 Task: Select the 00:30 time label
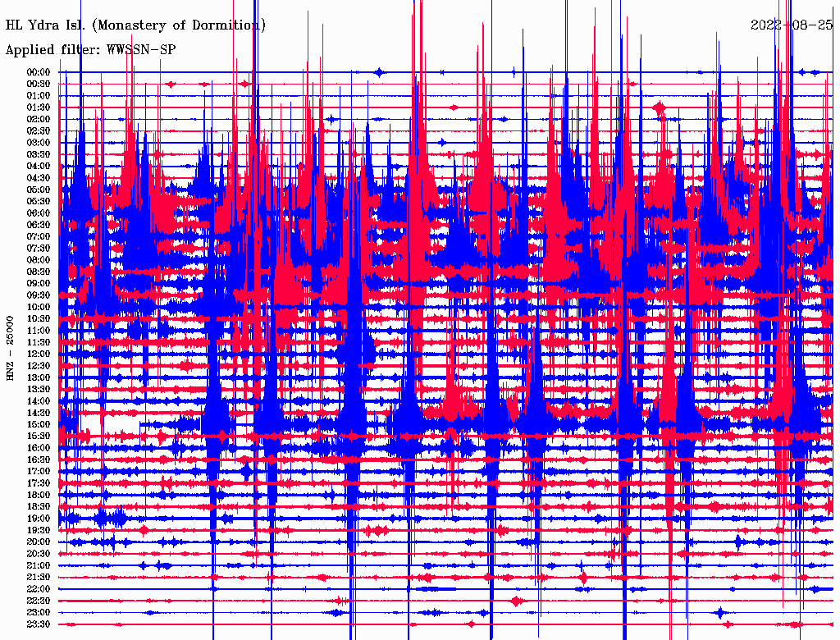pos(39,85)
